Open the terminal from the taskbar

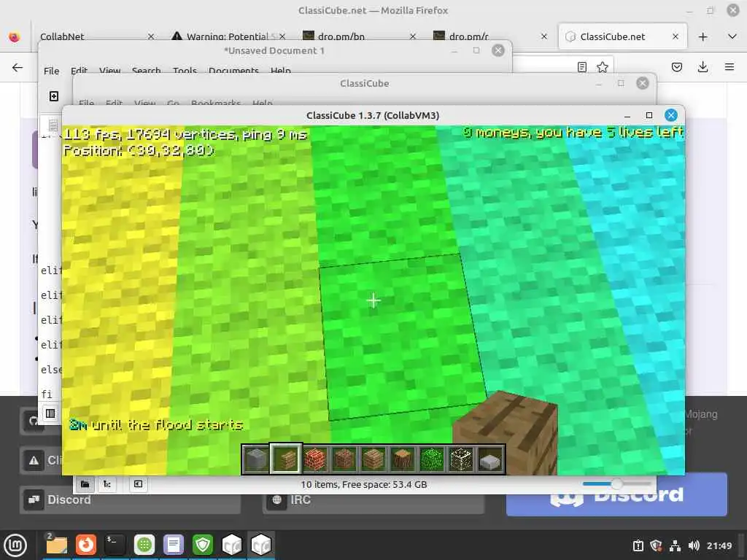pyautogui.click(x=115, y=545)
